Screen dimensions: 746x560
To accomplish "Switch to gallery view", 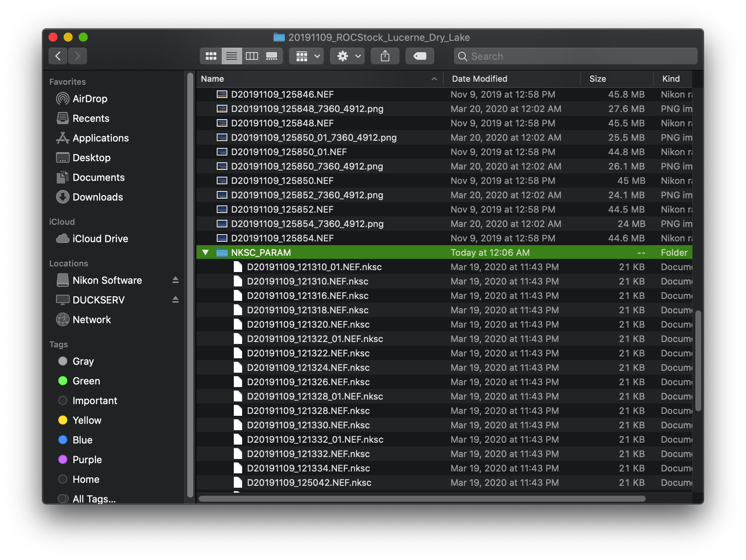I will [x=272, y=56].
